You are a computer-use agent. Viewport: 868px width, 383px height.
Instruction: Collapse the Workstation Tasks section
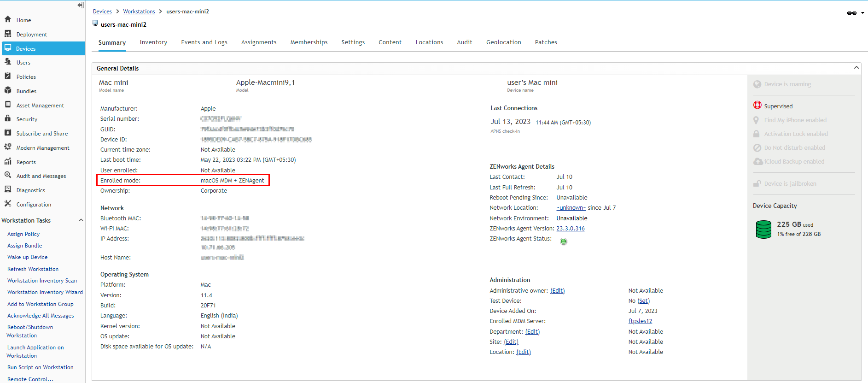[x=81, y=220]
